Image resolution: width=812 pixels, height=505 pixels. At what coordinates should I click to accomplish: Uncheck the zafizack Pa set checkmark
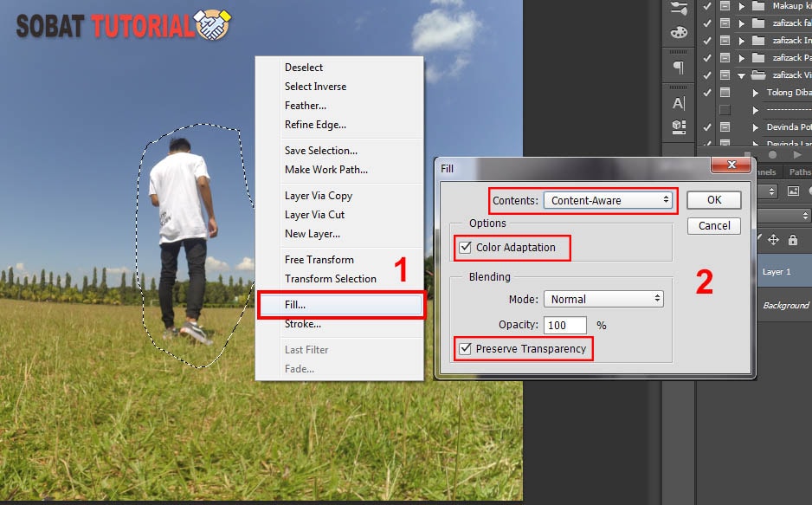[707, 58]
